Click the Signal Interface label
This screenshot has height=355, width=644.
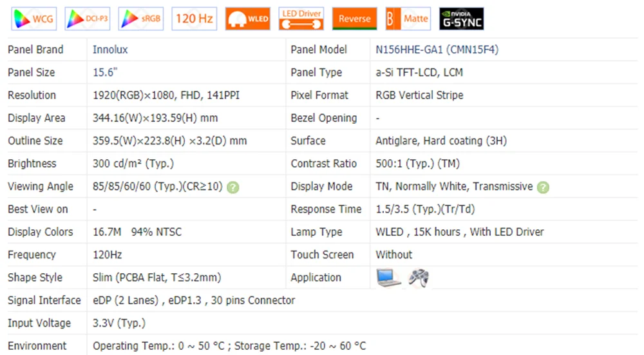[x=44, y=300]
